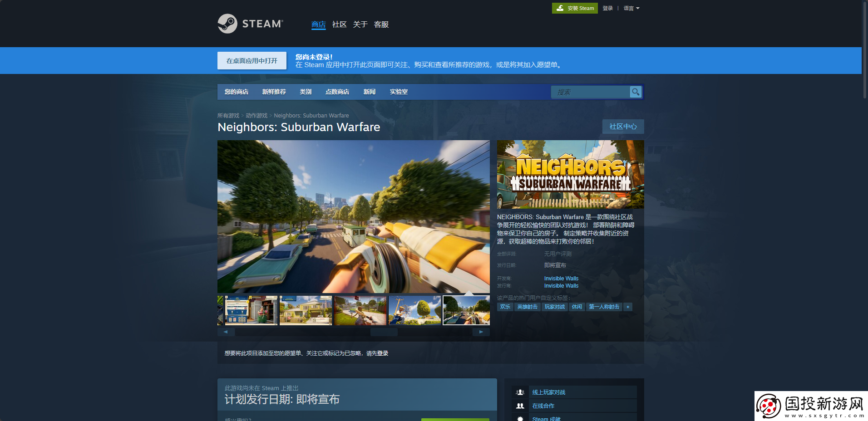
Task: Open the 新鲜推荐 menu
Action: 274,92
